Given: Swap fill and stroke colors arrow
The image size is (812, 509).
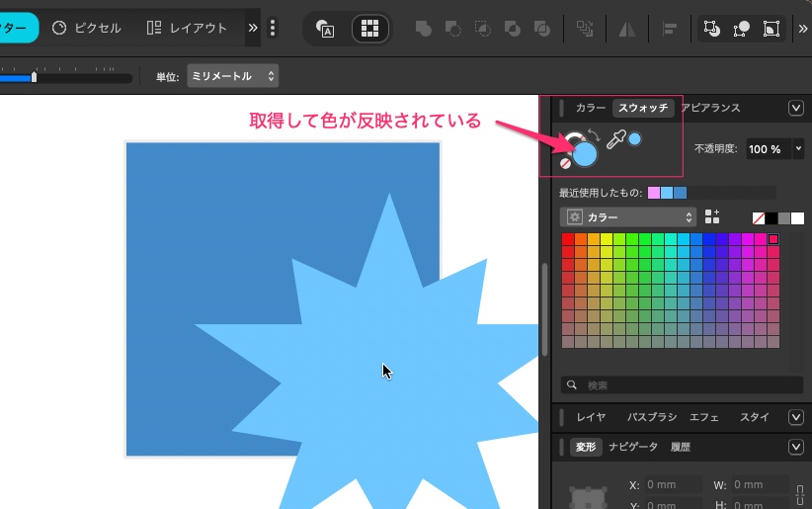Looking at the screenshot, I should click(593, 135).
